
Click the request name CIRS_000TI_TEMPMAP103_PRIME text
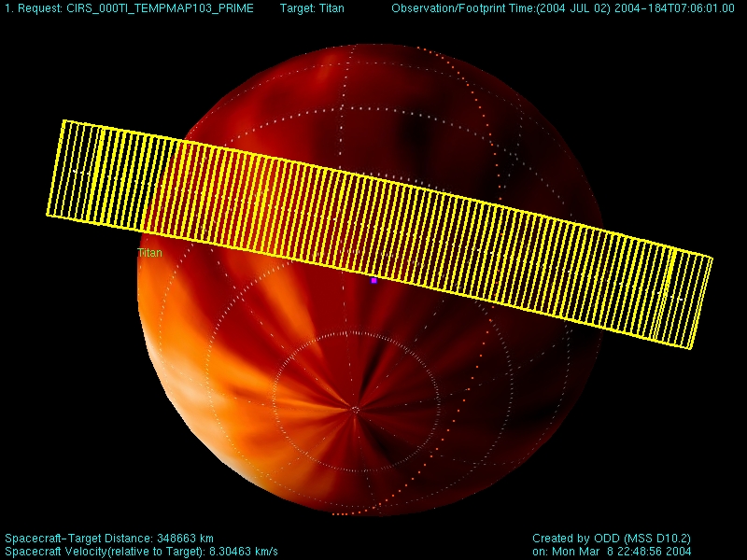click(160, 8)
